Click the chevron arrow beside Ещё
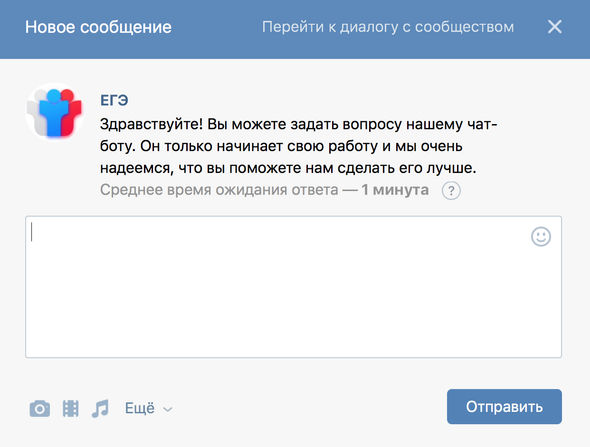The height and width of the screenshot is (447, 590). (168, 409)
